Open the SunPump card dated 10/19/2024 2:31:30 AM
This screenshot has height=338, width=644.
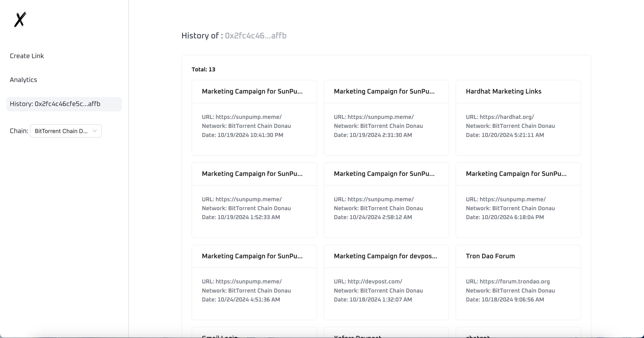(x=386, y=118)
